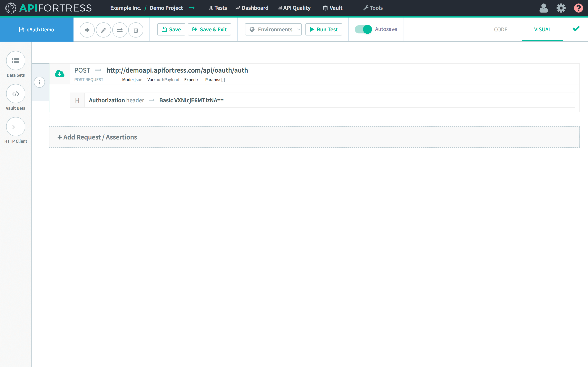Open the HTTP Client console
The image size is (588, 367).
16,127
